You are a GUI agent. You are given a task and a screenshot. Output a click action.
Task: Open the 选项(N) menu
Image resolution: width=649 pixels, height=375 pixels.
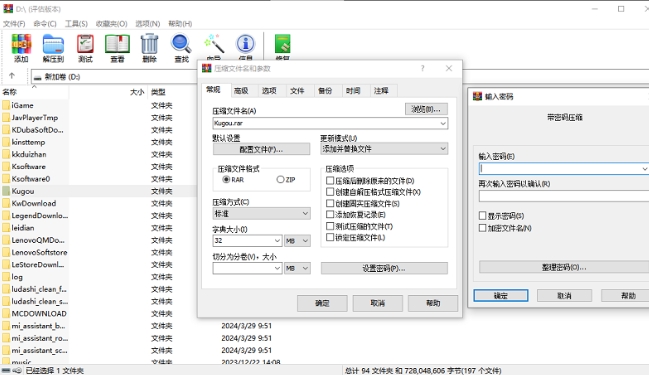[148, 24]
